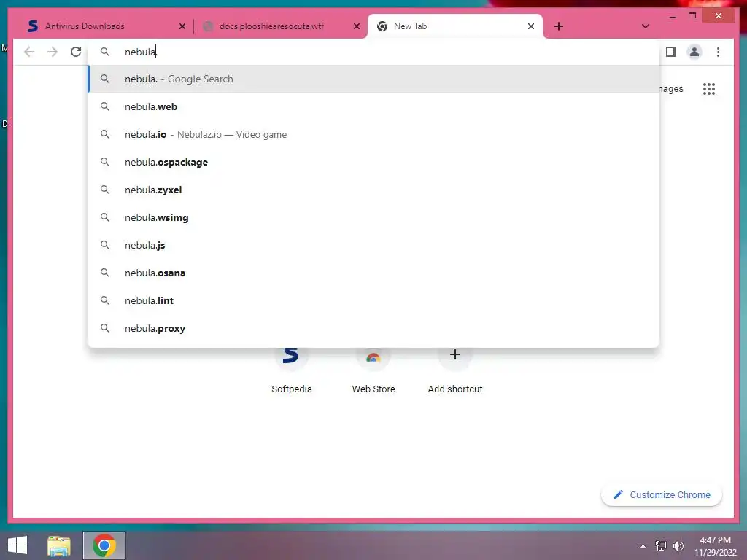
Task: Go back using the back arrow
Action: [29, 52]
